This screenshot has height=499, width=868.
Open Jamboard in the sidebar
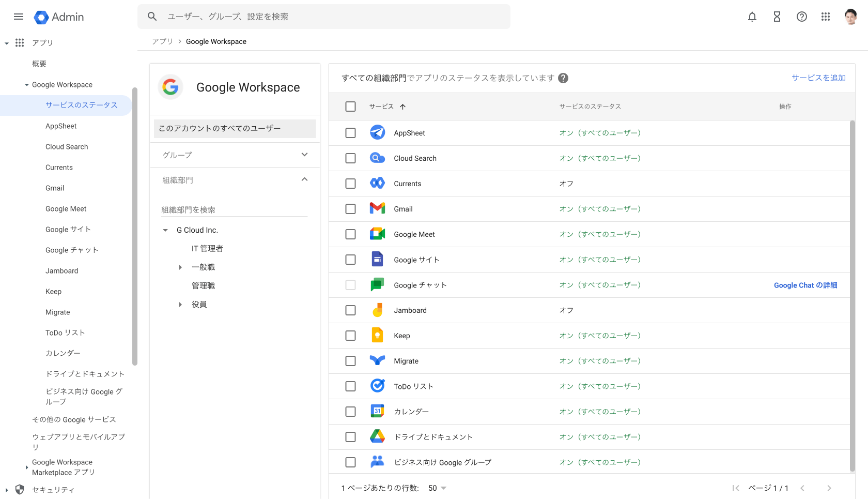[x=62, y=271]
